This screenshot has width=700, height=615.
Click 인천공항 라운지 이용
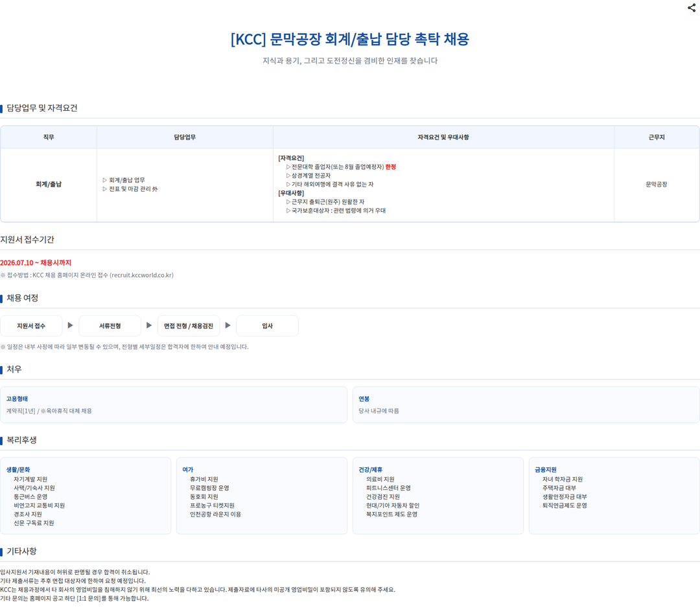click(216, 515)
